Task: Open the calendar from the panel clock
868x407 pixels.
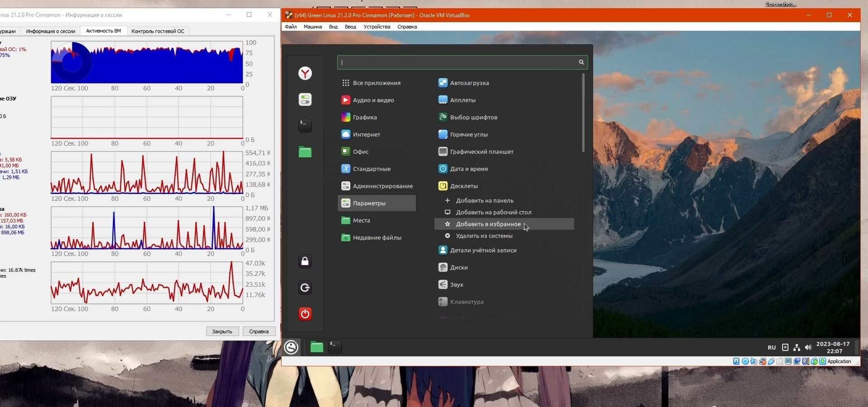Action: [833, 348]
